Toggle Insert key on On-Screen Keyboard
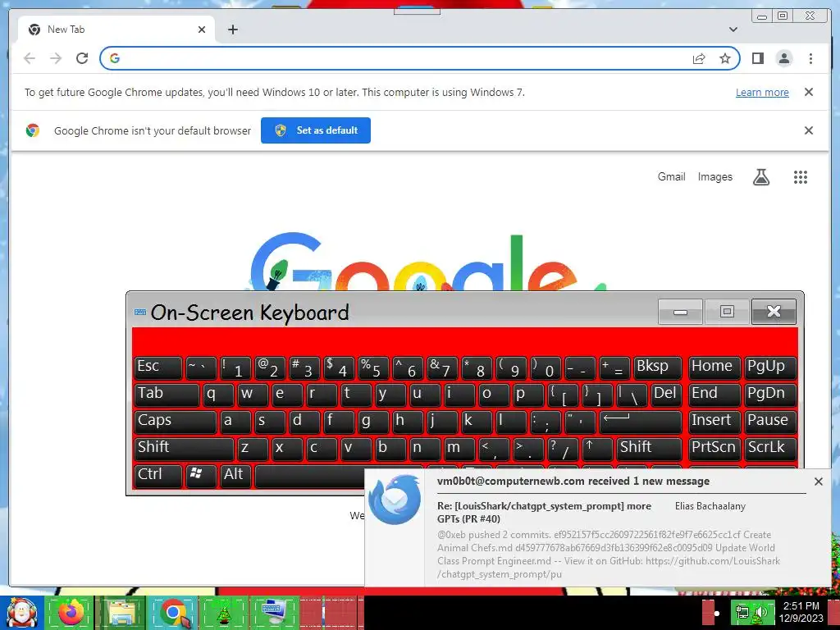Screen dimensions: 840x630 tap(714, 421)
